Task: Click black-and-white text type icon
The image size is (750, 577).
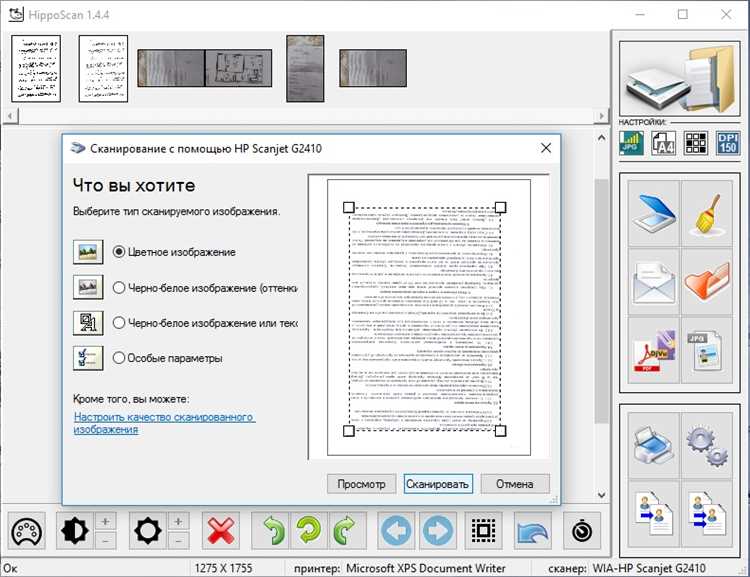Action: [x=88, y=322]
